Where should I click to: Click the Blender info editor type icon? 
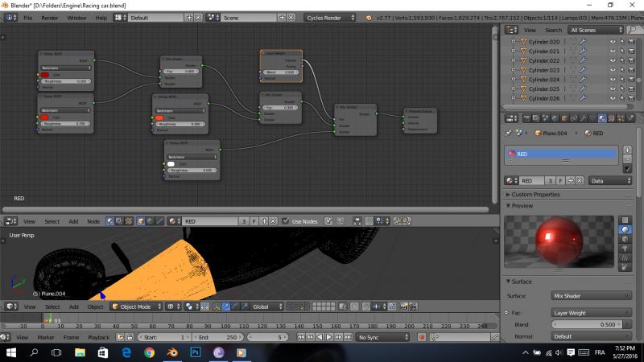pos(9,17)
